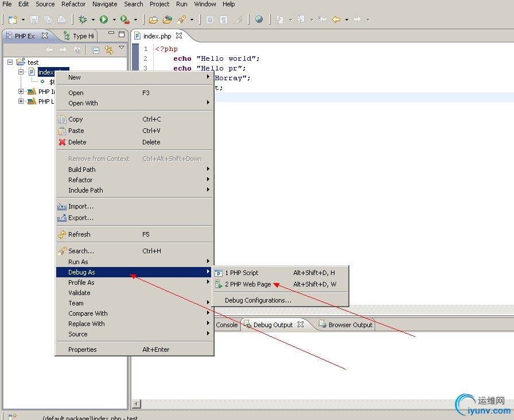The width and height of the screenshot is (514, 420).
Task: Choose Refresh in the context menu
Action: pyautogui.click(x=134, y=234)
